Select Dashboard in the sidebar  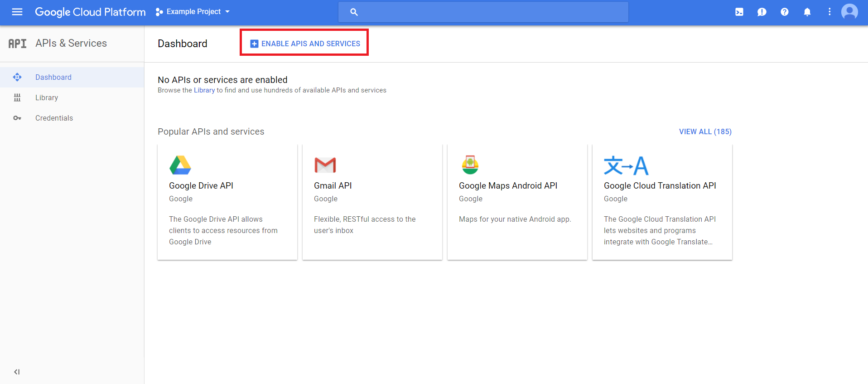point(72,78)
